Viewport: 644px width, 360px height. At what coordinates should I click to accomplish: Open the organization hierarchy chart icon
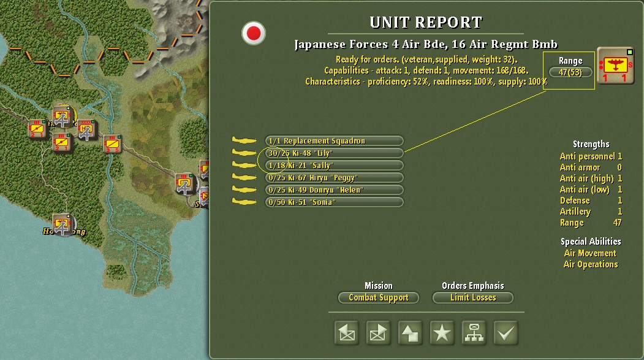point(474,332)
